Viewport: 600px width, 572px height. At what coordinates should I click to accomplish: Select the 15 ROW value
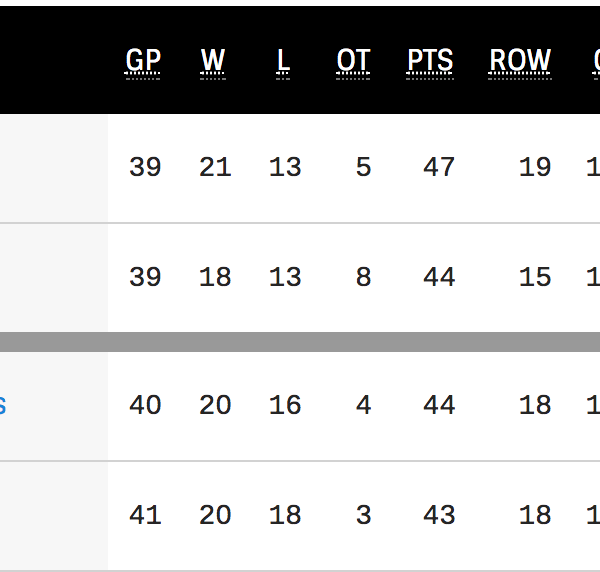[535, 277]
